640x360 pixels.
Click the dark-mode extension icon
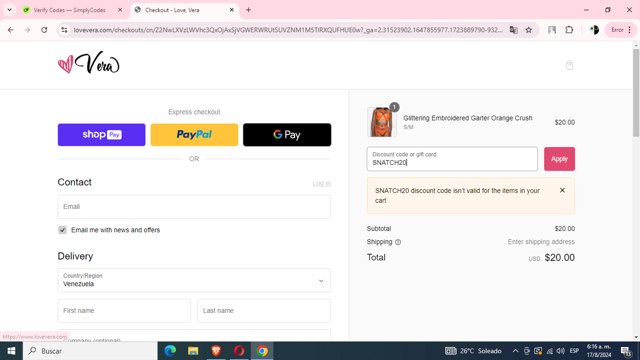[594, 30]
